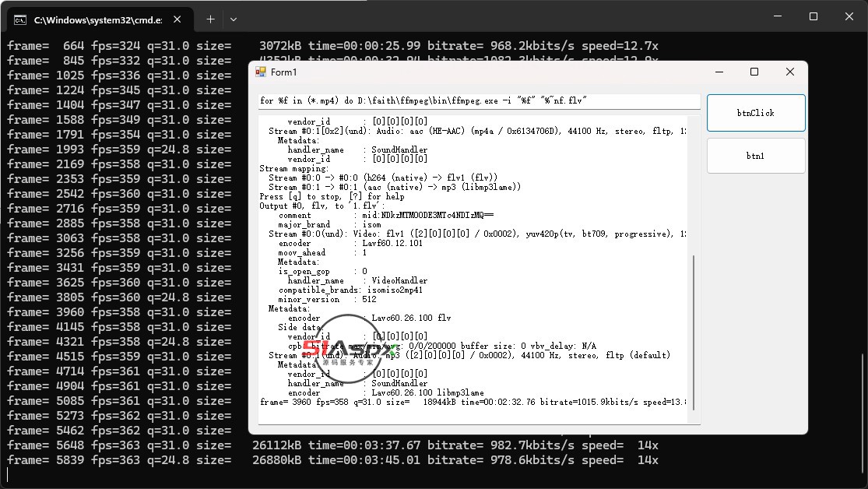
Task: Click the Form1 app icon in its title bar
Action: pos(260,72)
